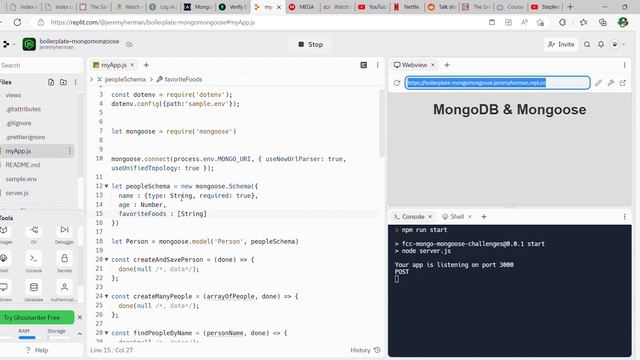The image size is (640, 360).
Task: Collapse the RAM and Storage resources panel
Action: point(80,334)
